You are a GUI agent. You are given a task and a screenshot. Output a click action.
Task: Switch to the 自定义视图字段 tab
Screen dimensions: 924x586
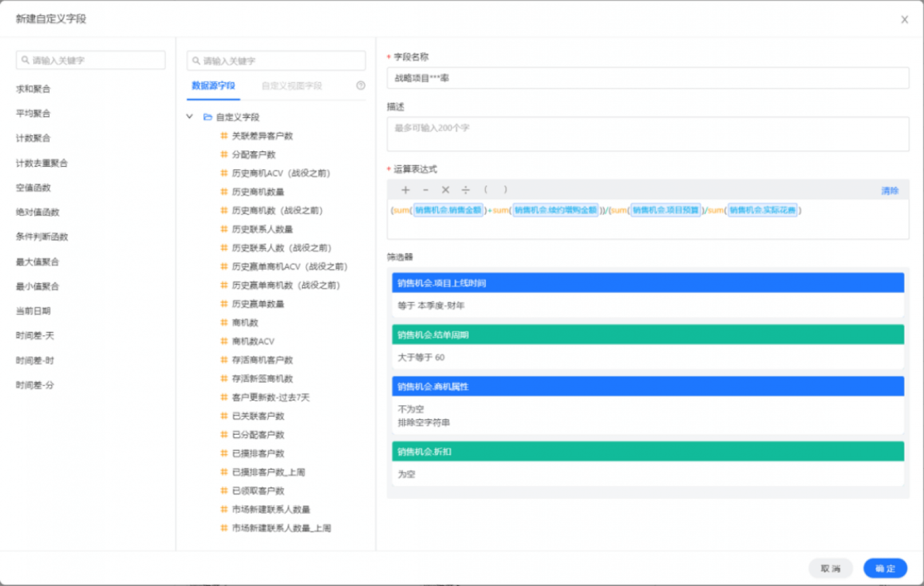coord(292,86)
